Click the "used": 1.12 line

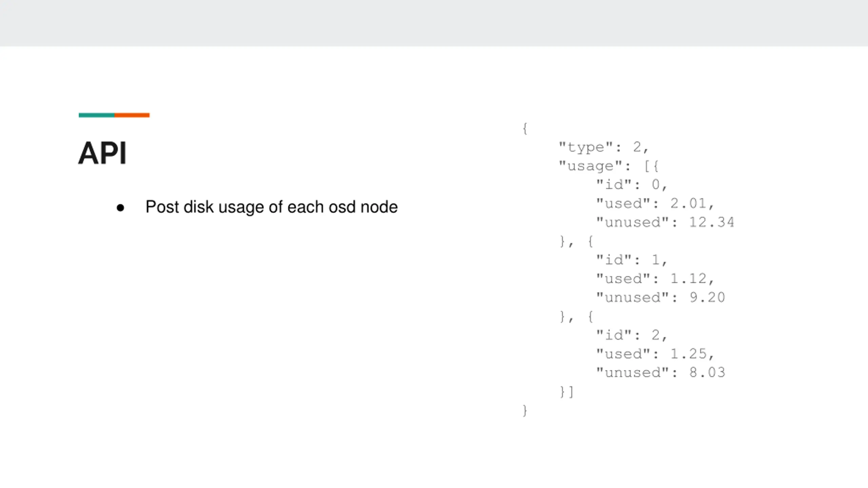tap(655, 279)
